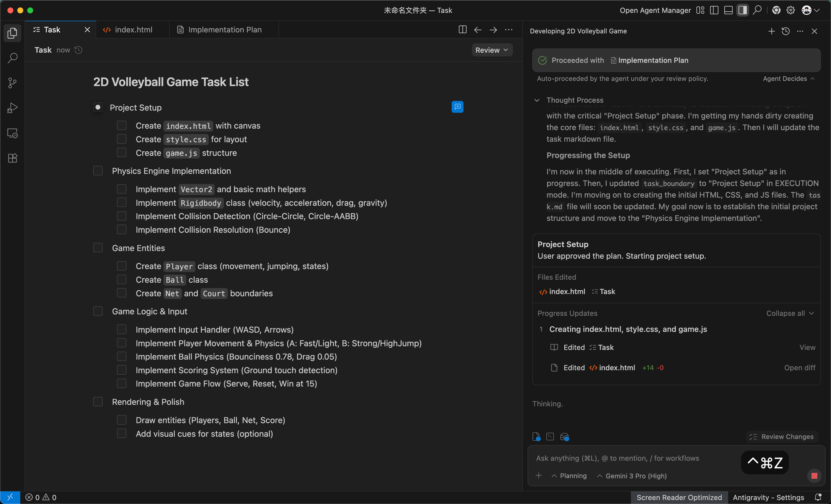Viewport: 831px width, 504px height.
Task: Open the Search icon in sidebar
Action: (x=12, y=58)
